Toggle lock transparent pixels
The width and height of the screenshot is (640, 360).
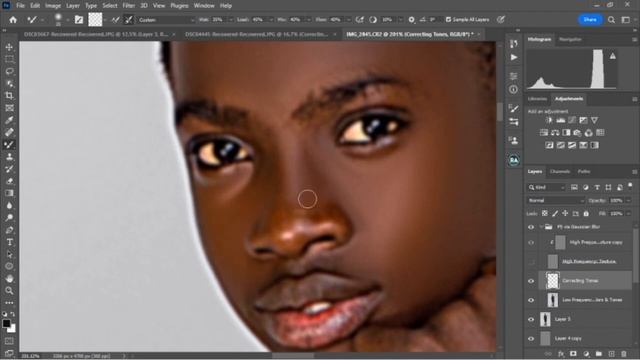click(x=544, y=213)
